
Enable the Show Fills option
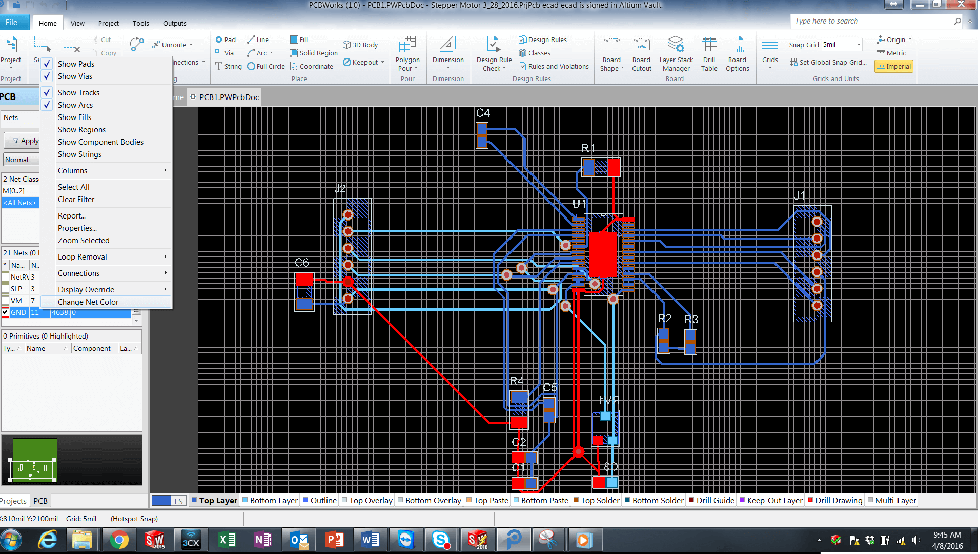[74, 117]
